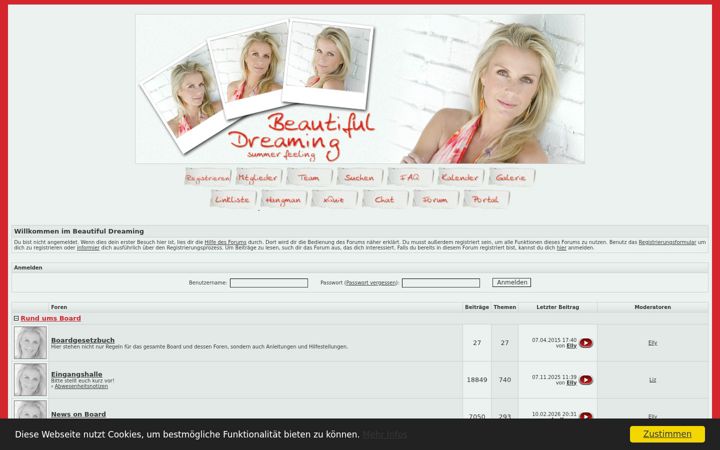Click the Letzter Beitrag column header

(557, 307)
